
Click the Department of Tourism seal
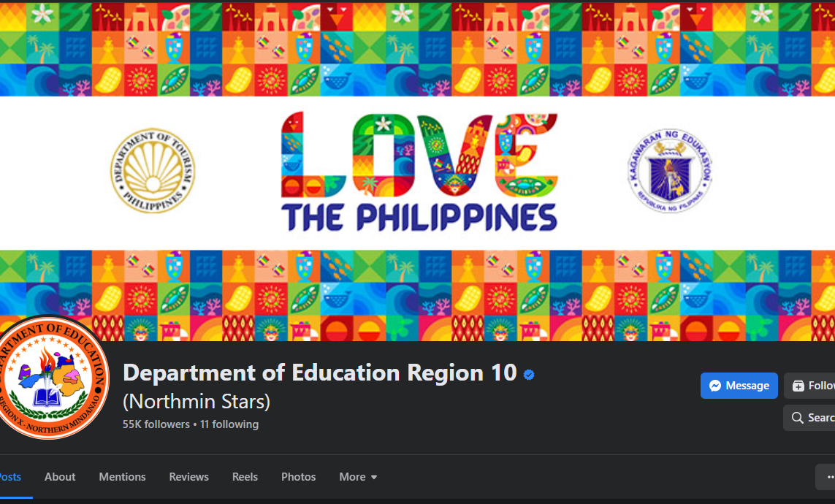point(153,171)
